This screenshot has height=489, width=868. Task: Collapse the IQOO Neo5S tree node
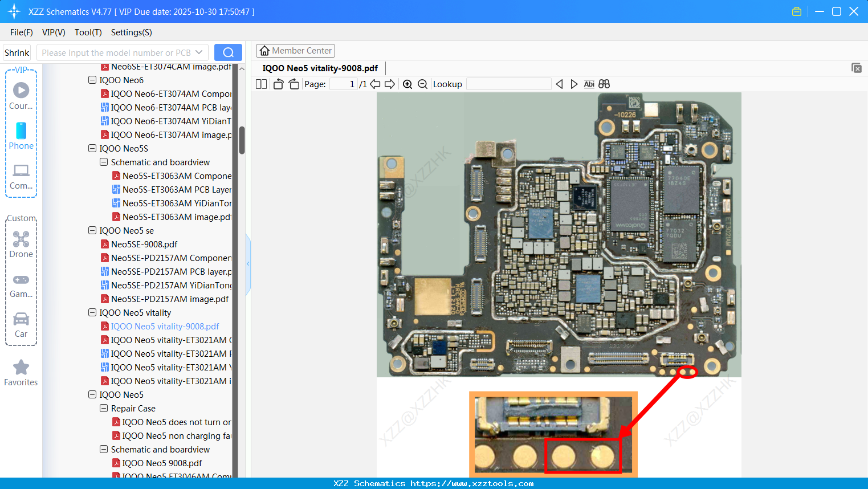click(x=92, y=149)
